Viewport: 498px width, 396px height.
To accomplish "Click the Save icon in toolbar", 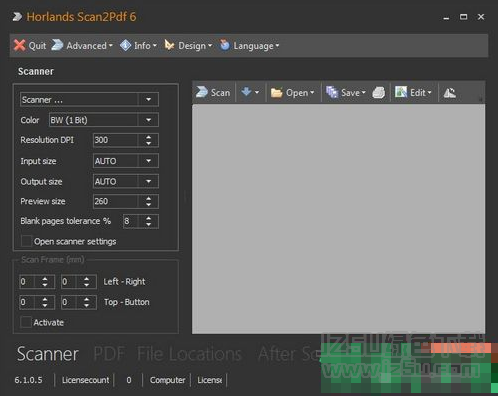I will coord(332,92).
